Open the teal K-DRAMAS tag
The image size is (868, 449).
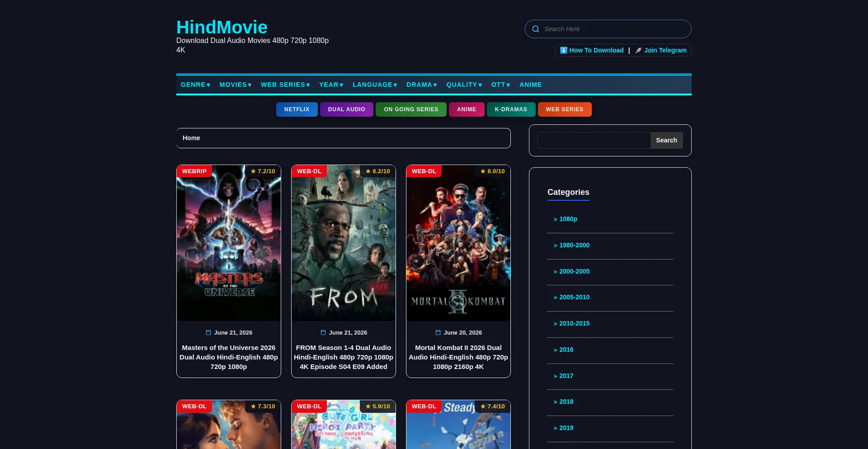coord(511,109)
